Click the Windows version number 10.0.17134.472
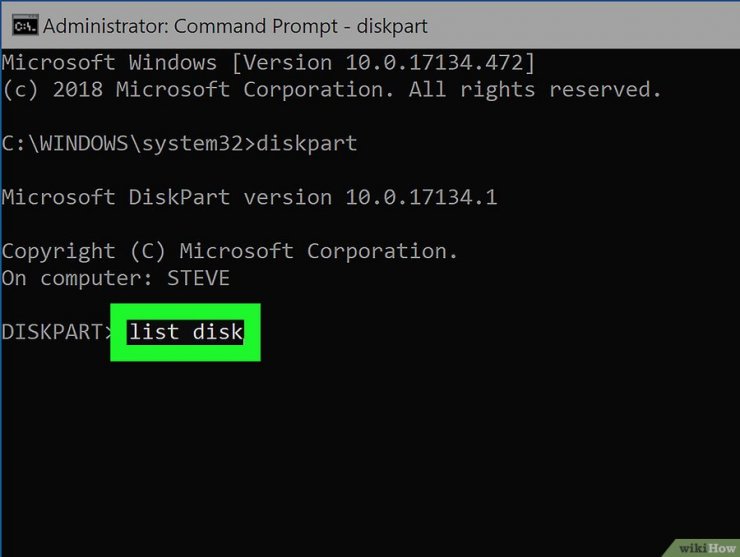Screen dimensions: 740x557 click(x=434, y=63)
